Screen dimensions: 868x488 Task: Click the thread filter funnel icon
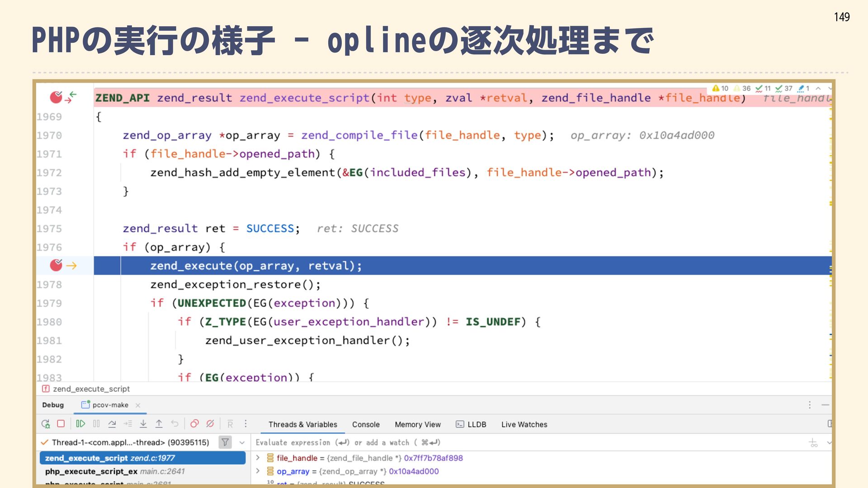click(225, 442)
